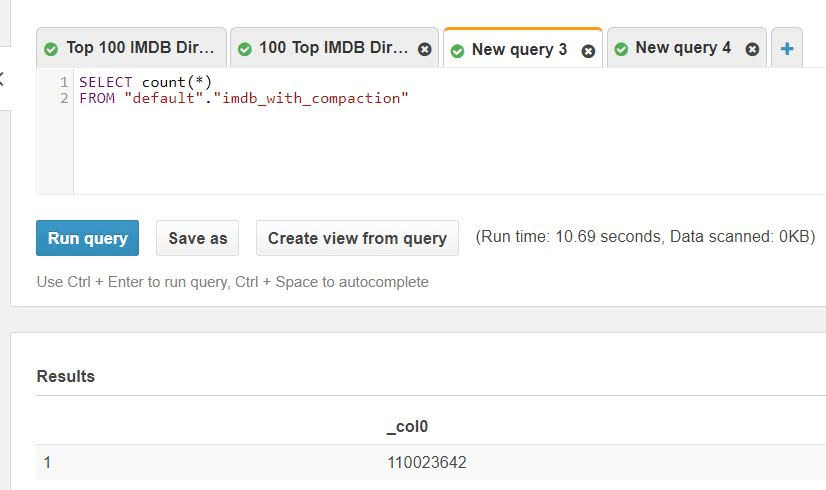Image resolution: width=826 pixels, height=490 pixels.
Task: Select the _col0 column header
Action: (407, 427)
